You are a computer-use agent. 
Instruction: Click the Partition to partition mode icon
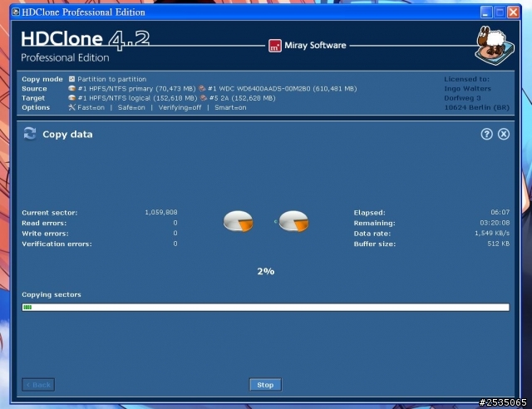71,79
